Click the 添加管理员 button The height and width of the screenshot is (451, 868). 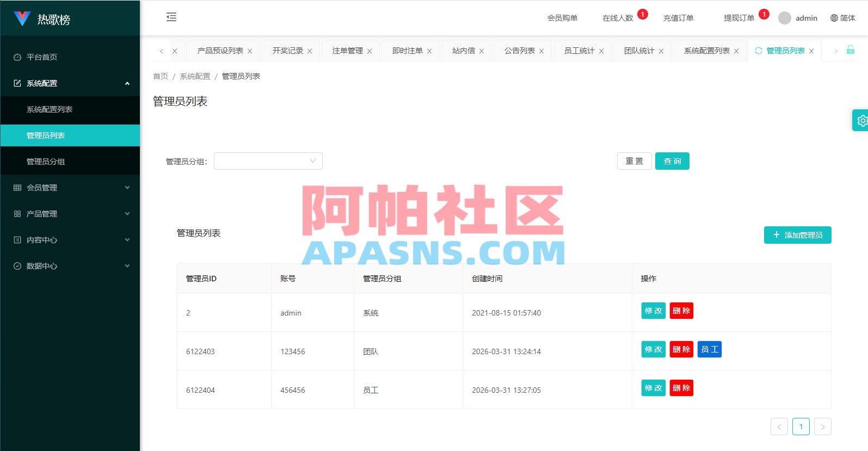click(x=798, y=235)
